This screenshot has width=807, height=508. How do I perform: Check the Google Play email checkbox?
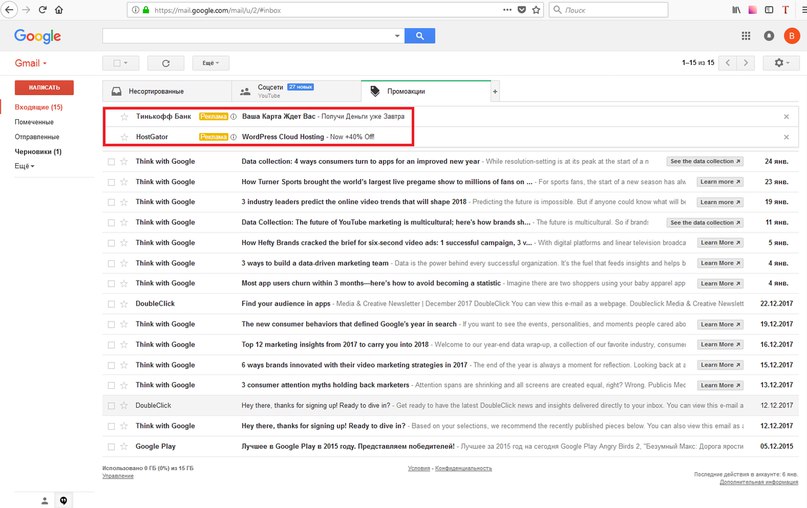(x=111, y=447)
